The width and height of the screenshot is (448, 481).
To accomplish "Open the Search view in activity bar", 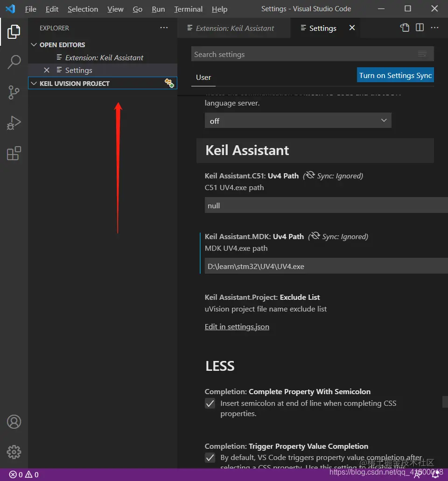I will point(14,62).
